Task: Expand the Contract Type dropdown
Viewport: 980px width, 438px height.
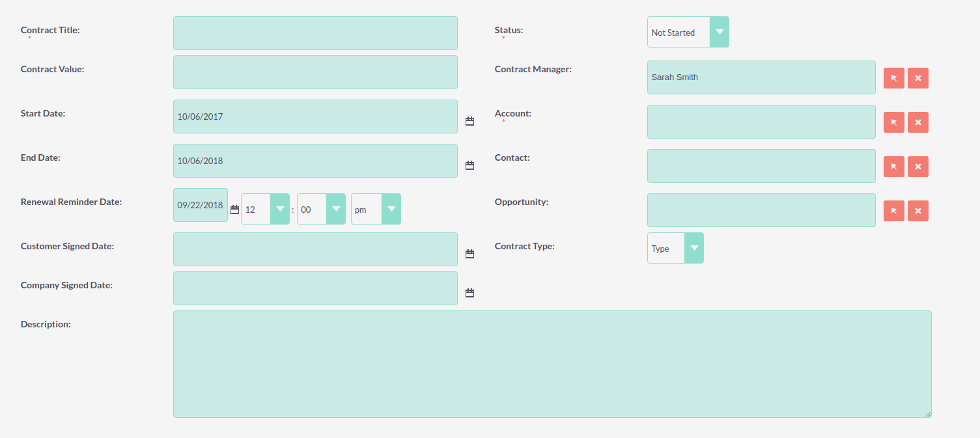Action: point(675,248)
